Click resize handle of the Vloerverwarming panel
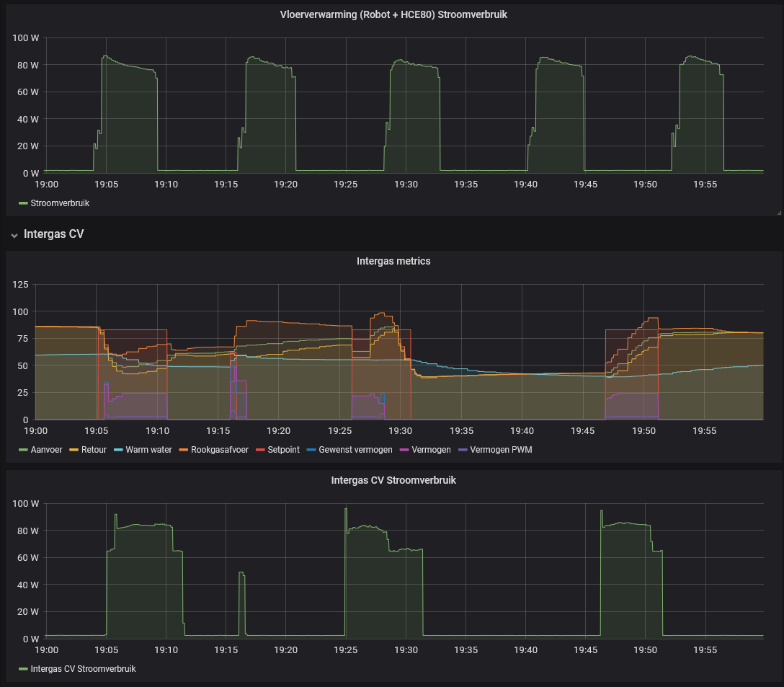 [779, 213]
